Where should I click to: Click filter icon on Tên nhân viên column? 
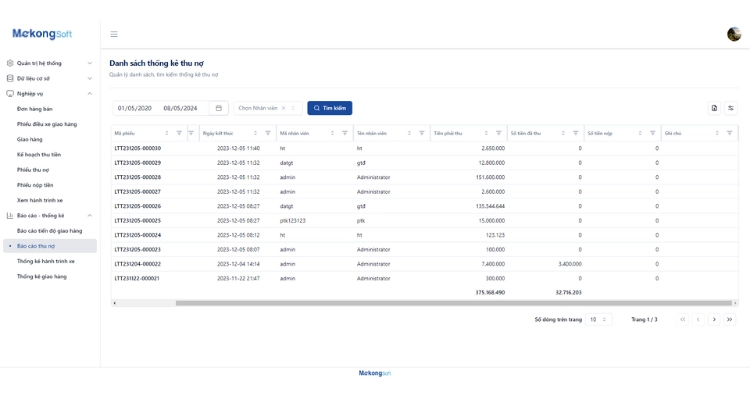point(422,133)
